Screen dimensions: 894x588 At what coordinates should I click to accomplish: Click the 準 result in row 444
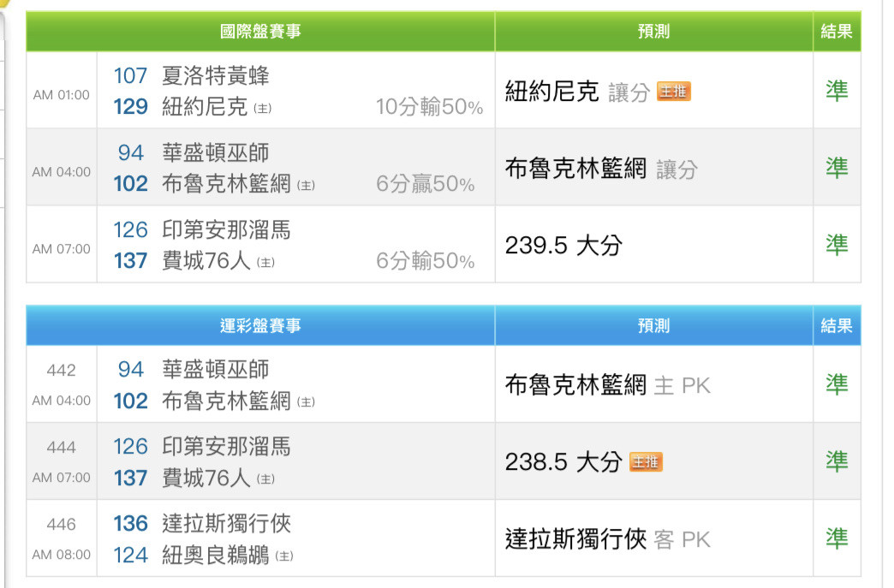tap(837, 461)
